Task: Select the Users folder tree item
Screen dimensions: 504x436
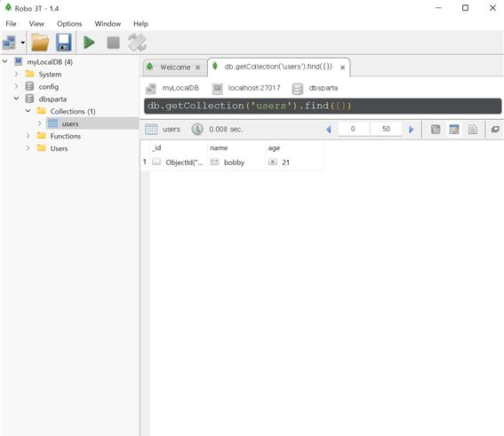Action: click(59, 148)
